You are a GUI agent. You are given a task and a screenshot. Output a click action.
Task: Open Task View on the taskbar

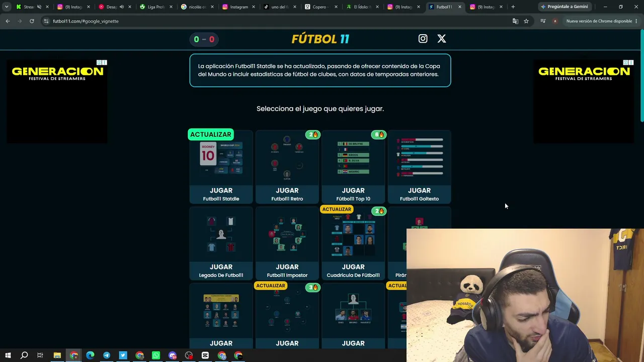(40, 355)
